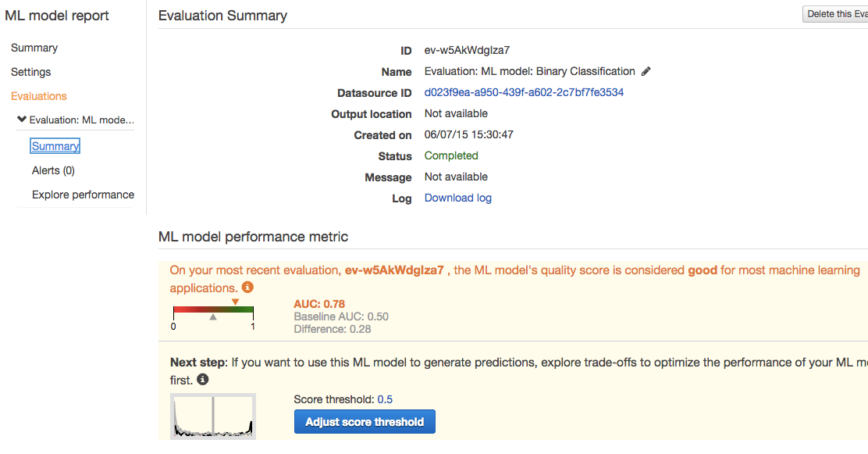This screenshot has width=868, height=454.
Task: Click the evaluation ID ev-w5AkWdglza7 in message
Action: [x=394, y=270]
